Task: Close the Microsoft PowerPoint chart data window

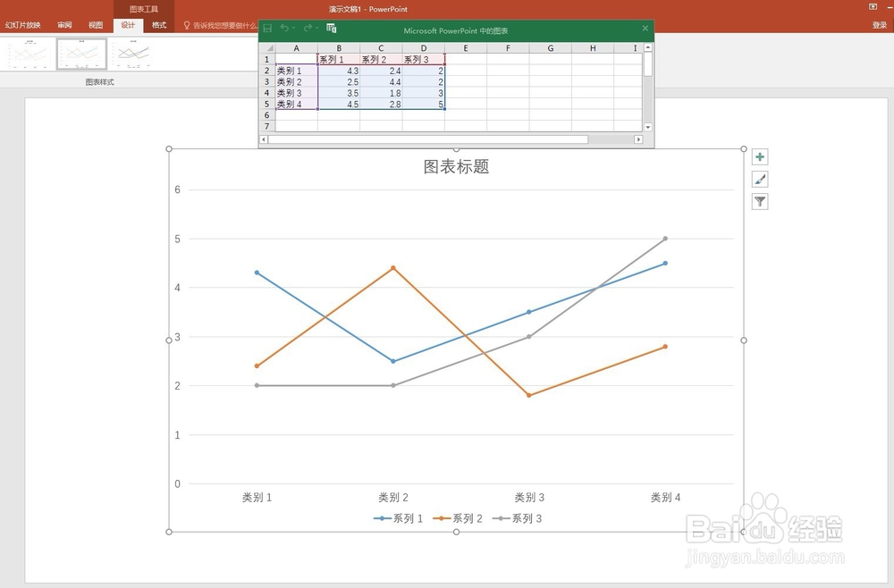Action: tap(645, 28)
